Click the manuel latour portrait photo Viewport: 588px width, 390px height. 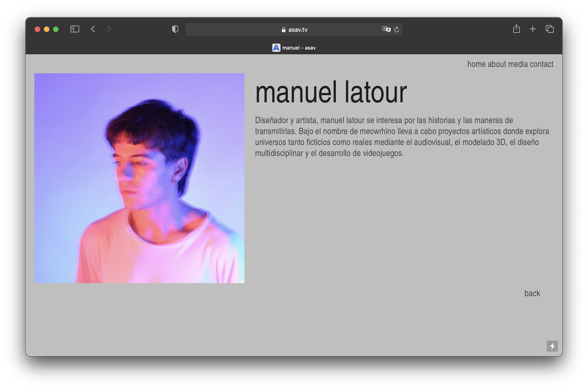tap(139, 178)
